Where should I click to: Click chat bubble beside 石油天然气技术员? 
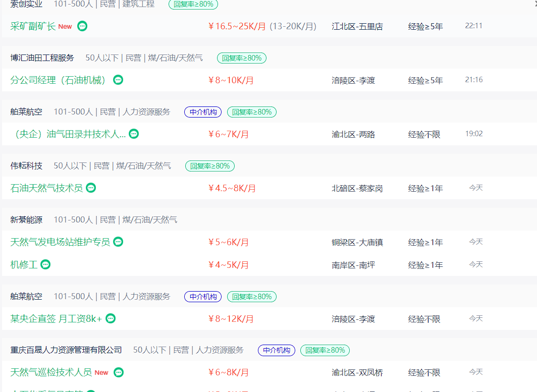tap(91, 188)
